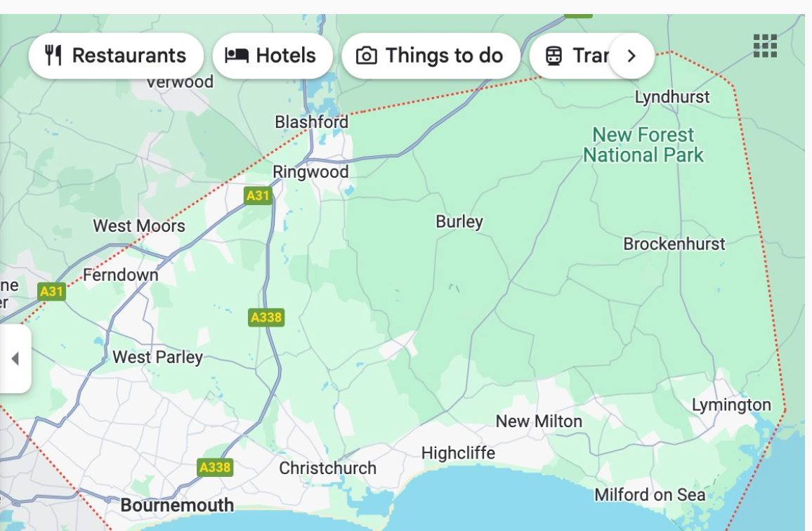Viewport: 812px width, 531px height.
Task: Open the Google apps grid
Action: [x=764, y=47]
